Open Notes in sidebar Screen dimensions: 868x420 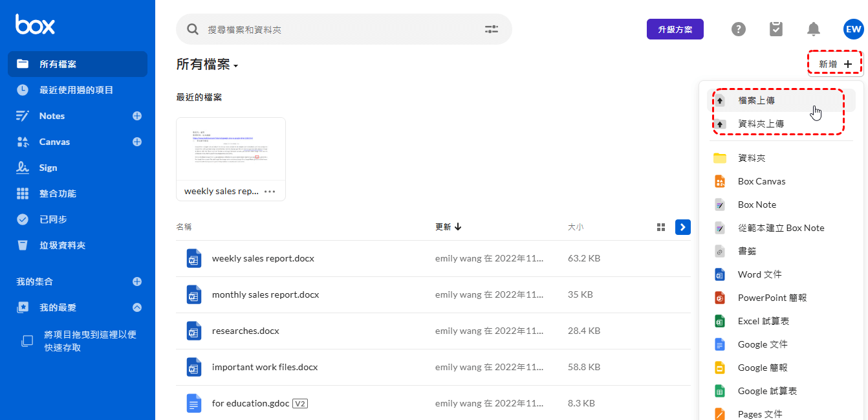52,116
